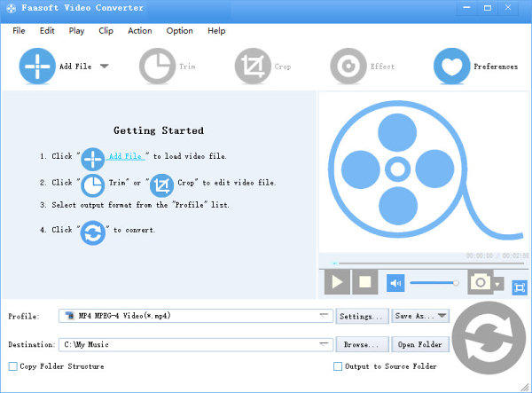Open the File menu
Screen dimensions: 532x393
point(19,31)
